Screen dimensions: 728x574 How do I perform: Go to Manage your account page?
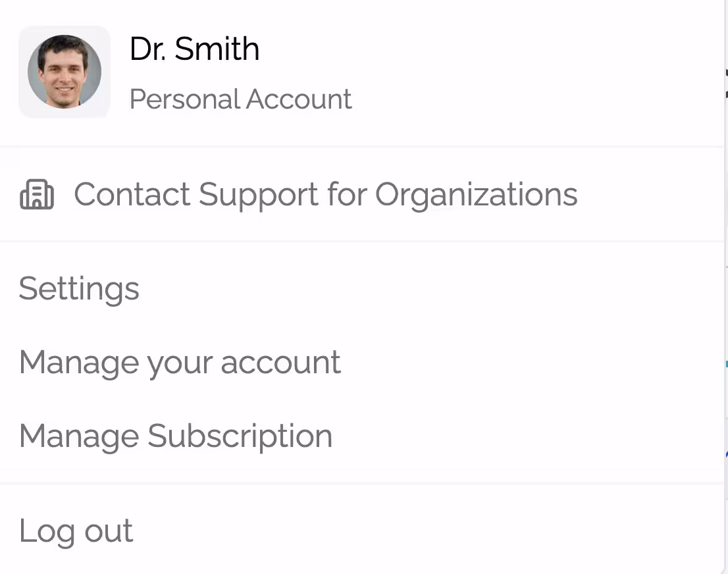180,362
